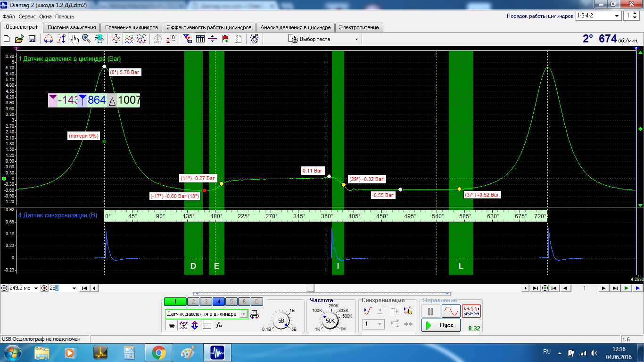Adjust the 50K Частота frequency knob

click(x=330, y=321)
